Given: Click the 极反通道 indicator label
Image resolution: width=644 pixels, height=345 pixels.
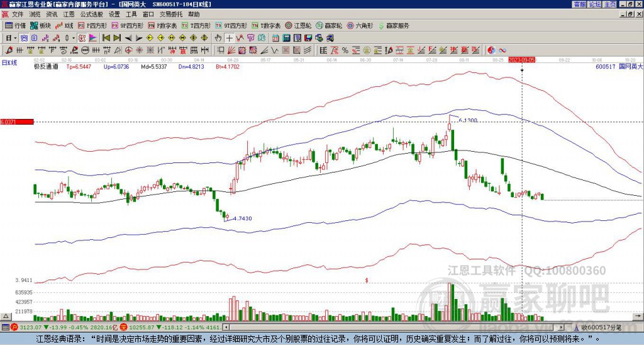Looking at the screenshot, I should pyautogui.click(x=46, y=66).
